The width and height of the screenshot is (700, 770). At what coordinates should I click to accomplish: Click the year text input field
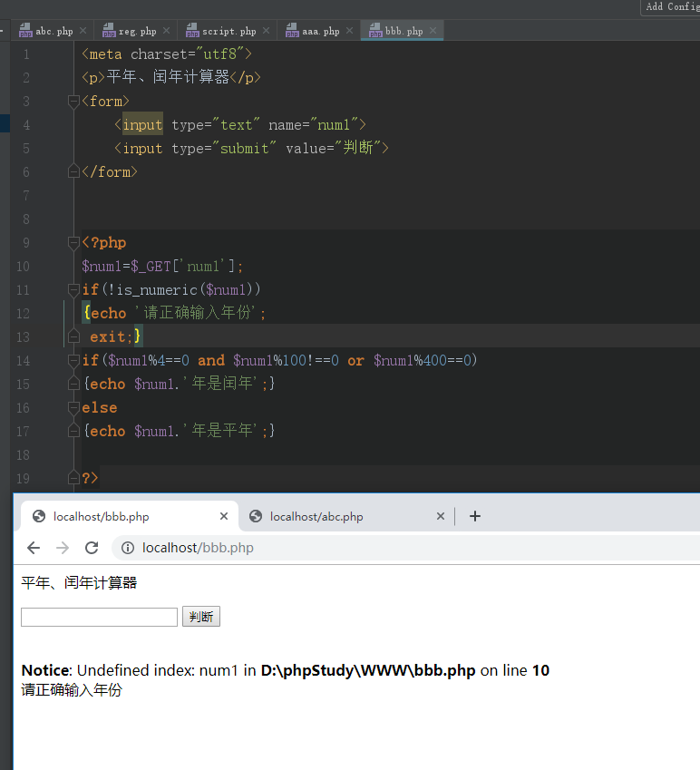(x=99, y=617)
